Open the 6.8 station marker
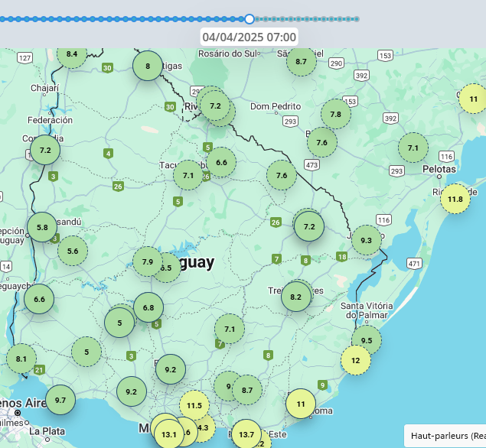Viewport: 486px width, 448px height. point(148,307)
